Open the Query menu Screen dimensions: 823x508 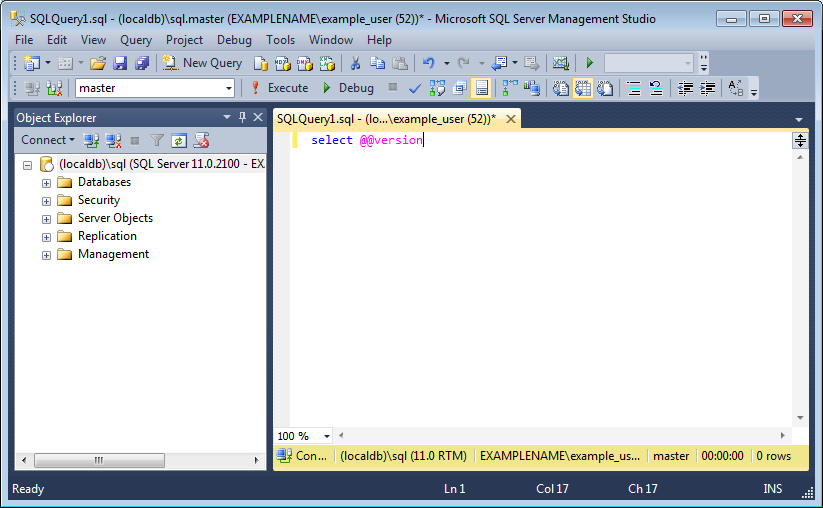pos(136,40)
